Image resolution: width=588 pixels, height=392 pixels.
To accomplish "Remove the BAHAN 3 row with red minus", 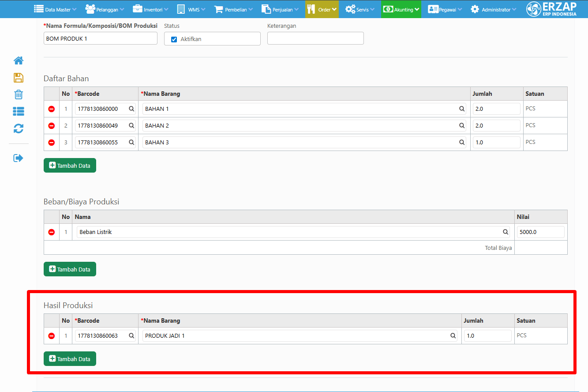I will click(52, 143).
